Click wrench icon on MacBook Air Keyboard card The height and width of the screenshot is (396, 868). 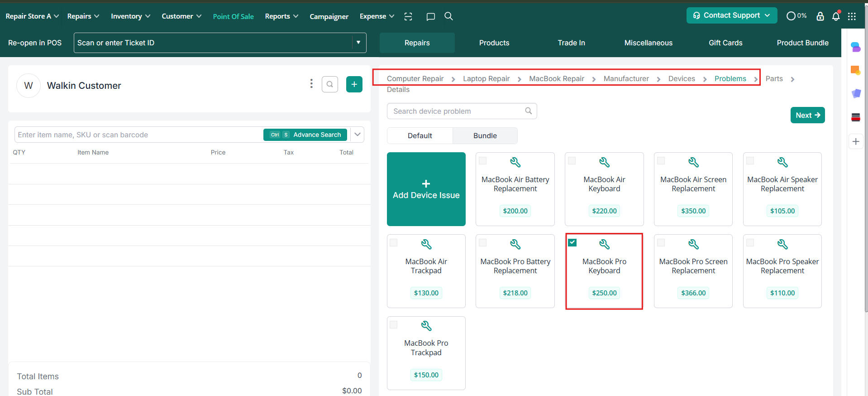click(x=604, y=162)
